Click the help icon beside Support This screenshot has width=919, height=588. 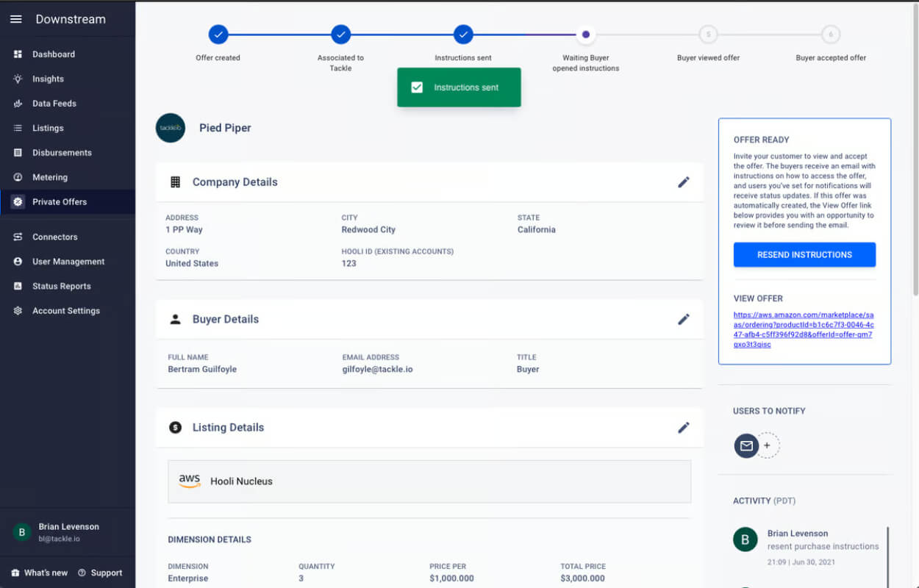coord(82,573)
